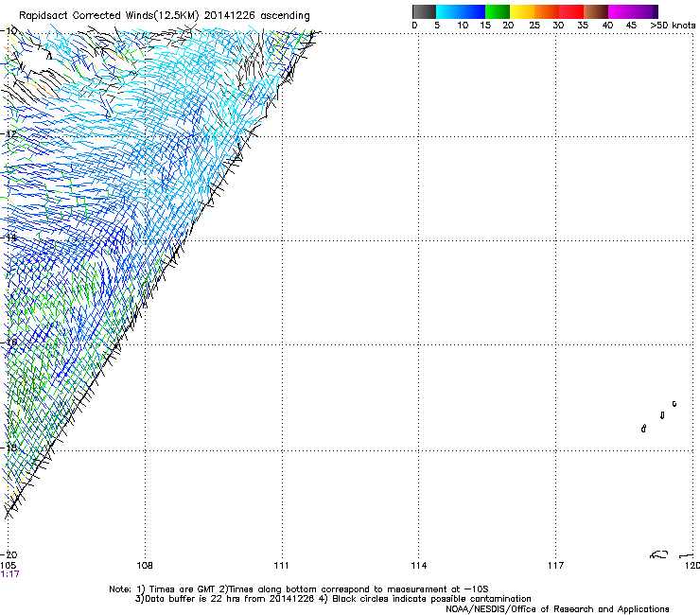700x615 pixels.
Task: Click the longitude label '114'
Action: point(418,566)
